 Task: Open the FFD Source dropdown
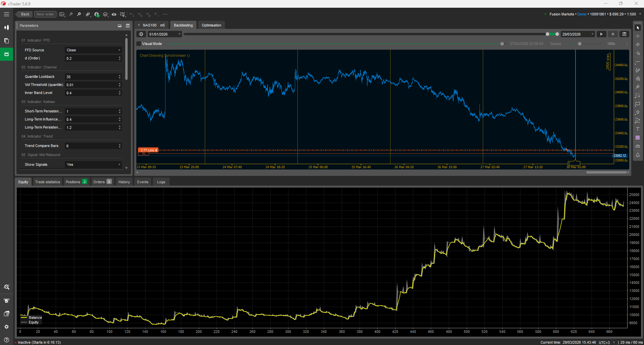tap(93, 50)
